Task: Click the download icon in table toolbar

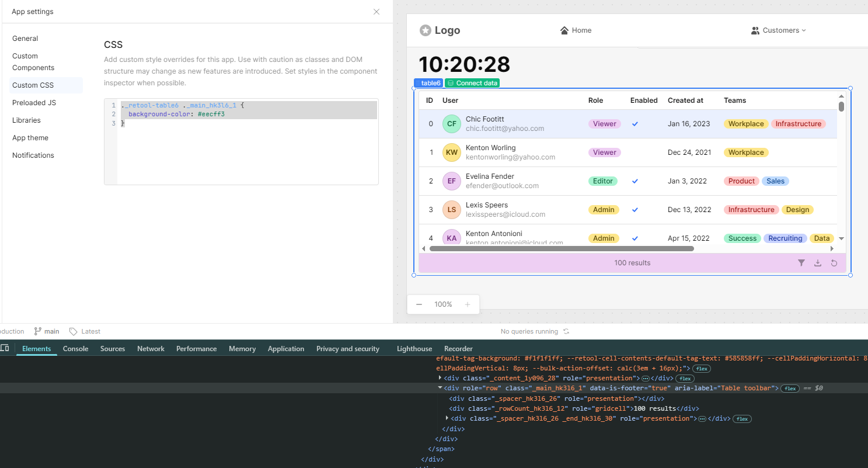Action: pos(818,263)
